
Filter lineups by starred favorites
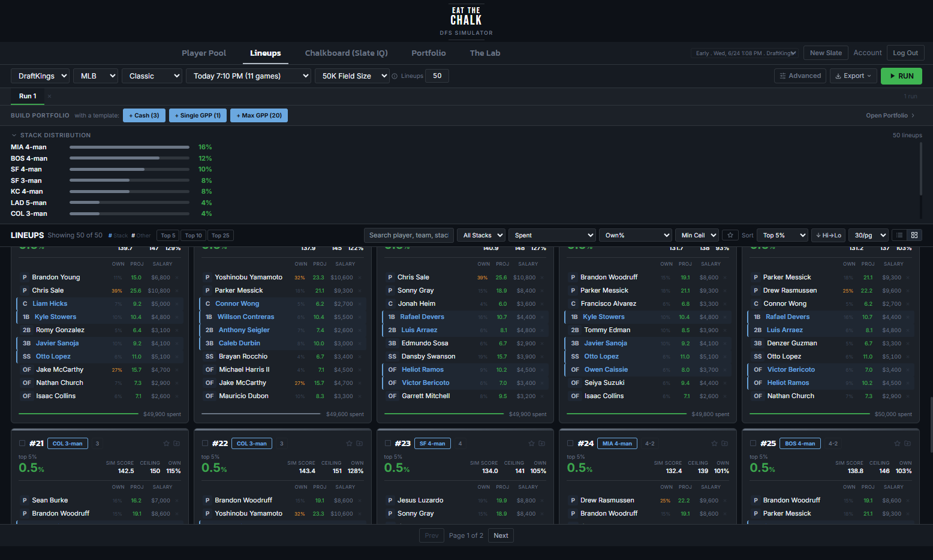pos(730,235)
